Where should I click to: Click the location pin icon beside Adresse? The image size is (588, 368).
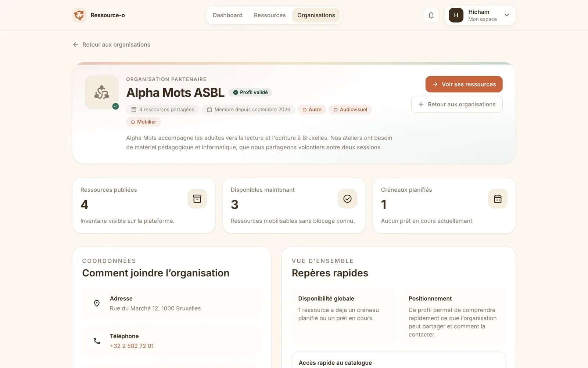click(x=97, y=303)
